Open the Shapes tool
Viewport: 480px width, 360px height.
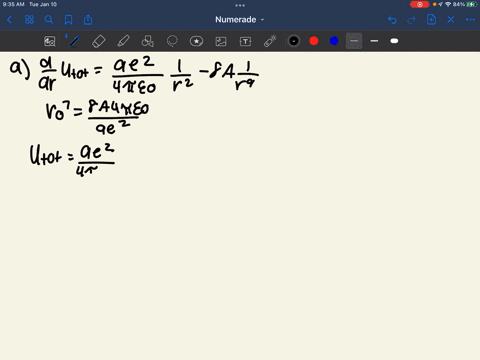click(147, 41)
